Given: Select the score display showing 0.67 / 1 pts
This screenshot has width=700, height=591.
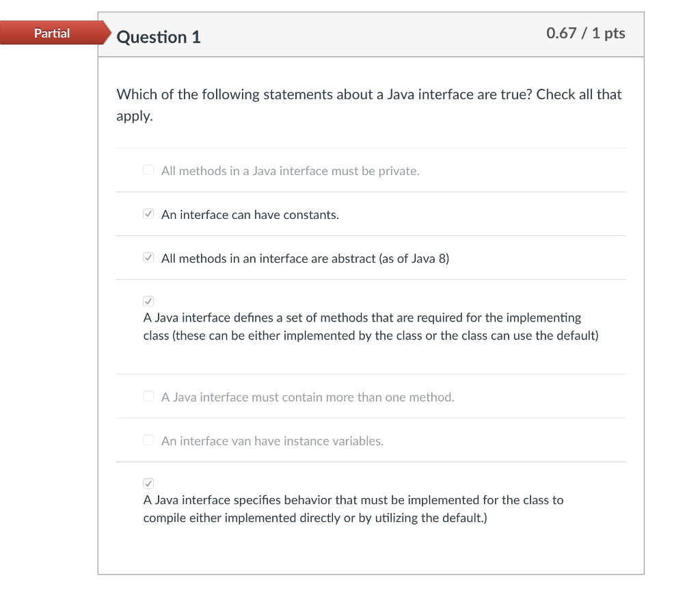Looking at the screenshot, I should coord(585,33).
